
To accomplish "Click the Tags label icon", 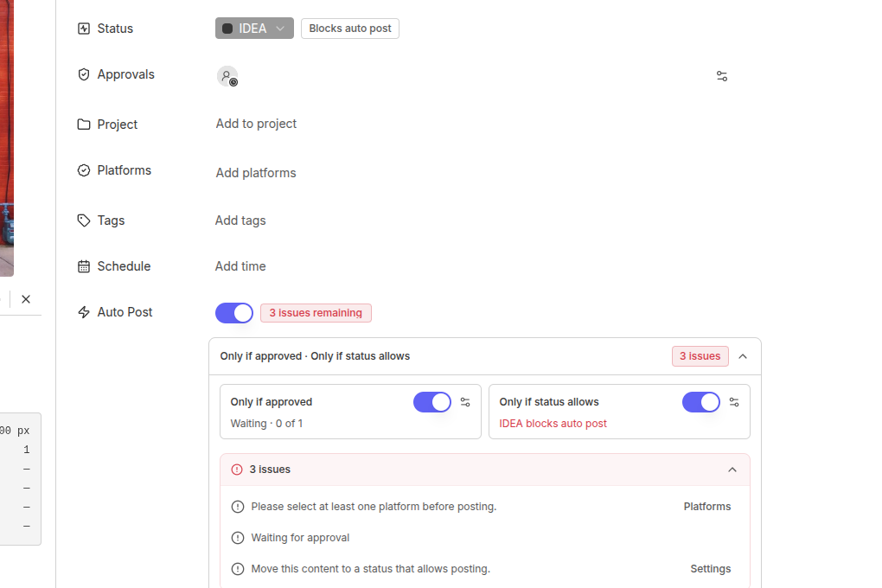I will (x=84, y=220).
